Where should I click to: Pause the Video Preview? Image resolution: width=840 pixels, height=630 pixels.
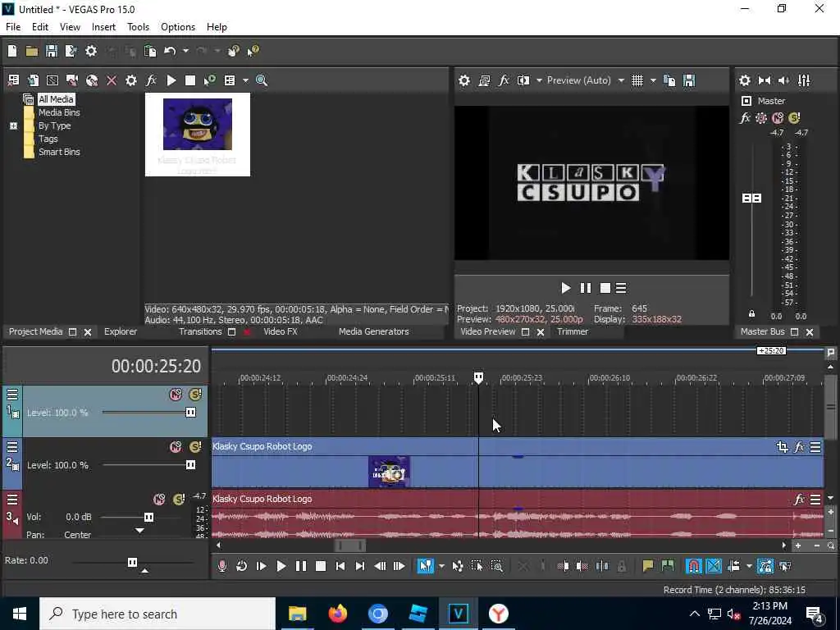pos(586,288)
